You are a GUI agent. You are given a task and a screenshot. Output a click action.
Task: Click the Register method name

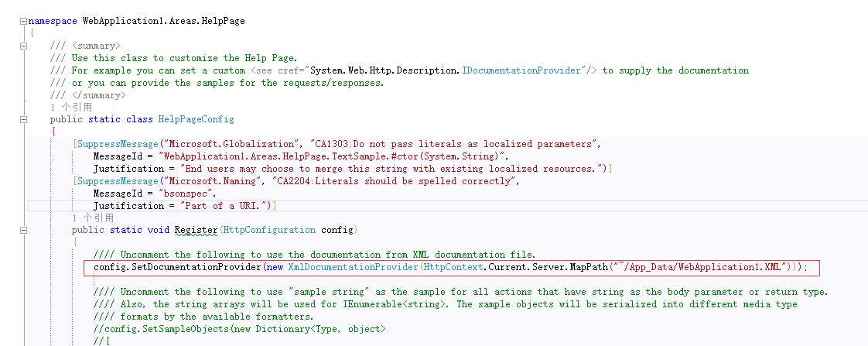[196, 230]
